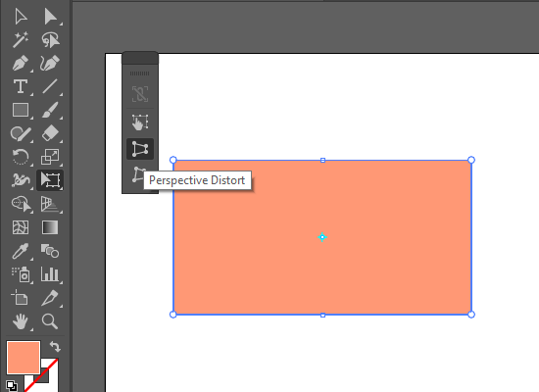Select the Eyedropper tool

[21, 251]
